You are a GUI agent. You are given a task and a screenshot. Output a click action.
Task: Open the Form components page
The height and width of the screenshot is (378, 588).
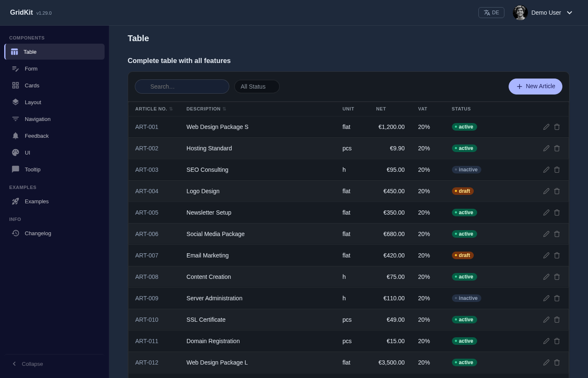[x=55, y=68]
